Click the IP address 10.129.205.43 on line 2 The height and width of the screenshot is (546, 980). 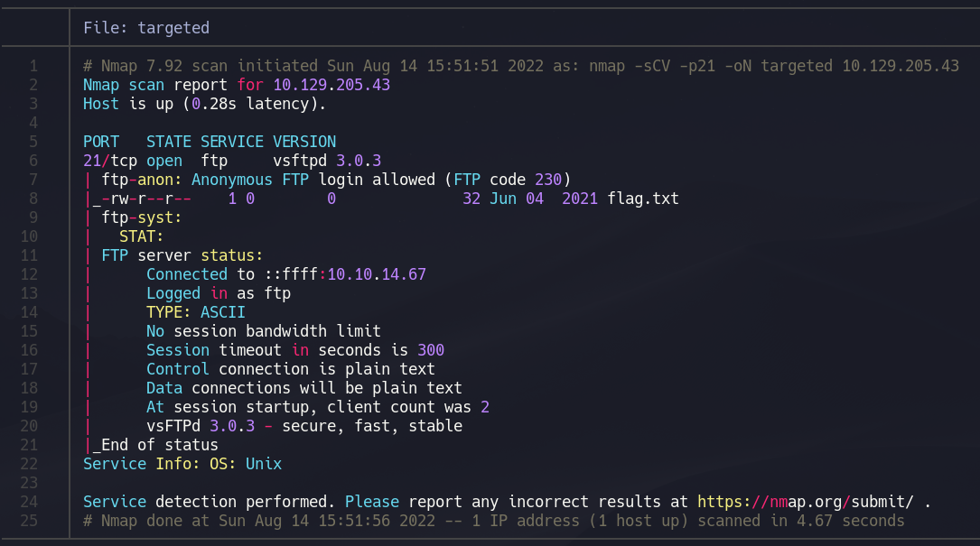click(331, 85)
